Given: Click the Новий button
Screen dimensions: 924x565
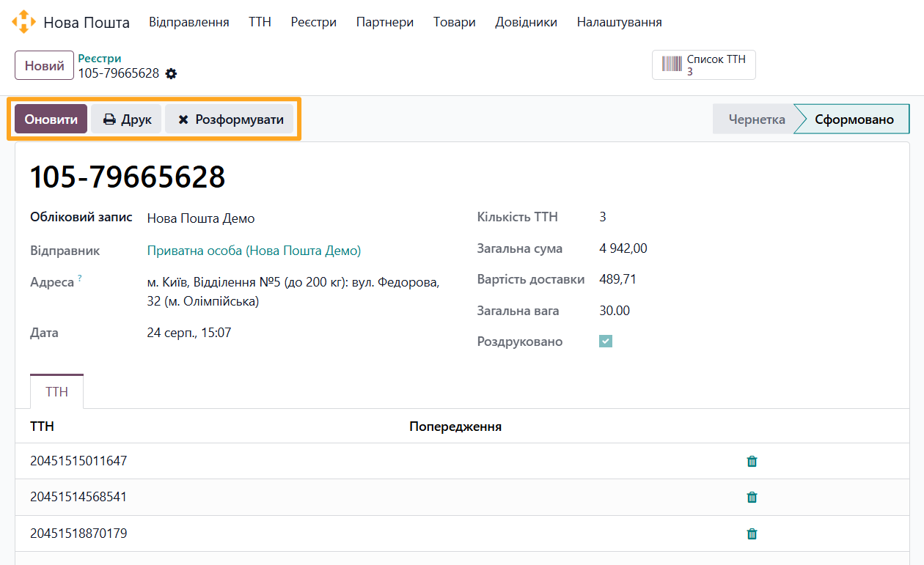Looking at the screenshot, I should click(x=45, y=65).
